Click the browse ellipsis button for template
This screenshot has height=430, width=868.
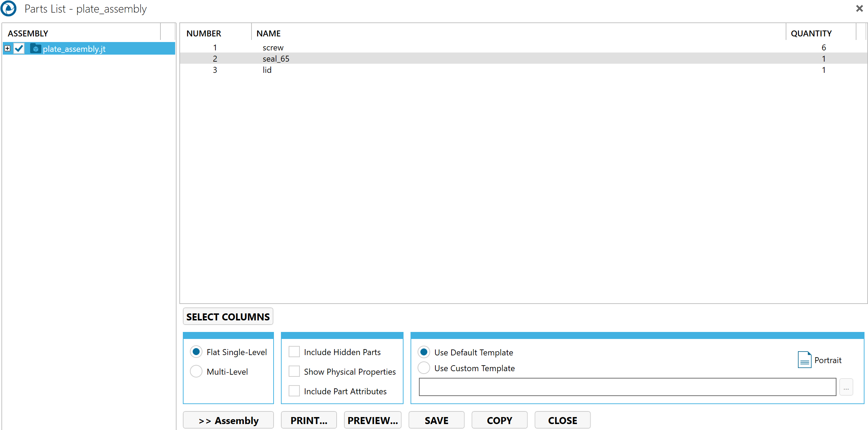coord(846,387)
